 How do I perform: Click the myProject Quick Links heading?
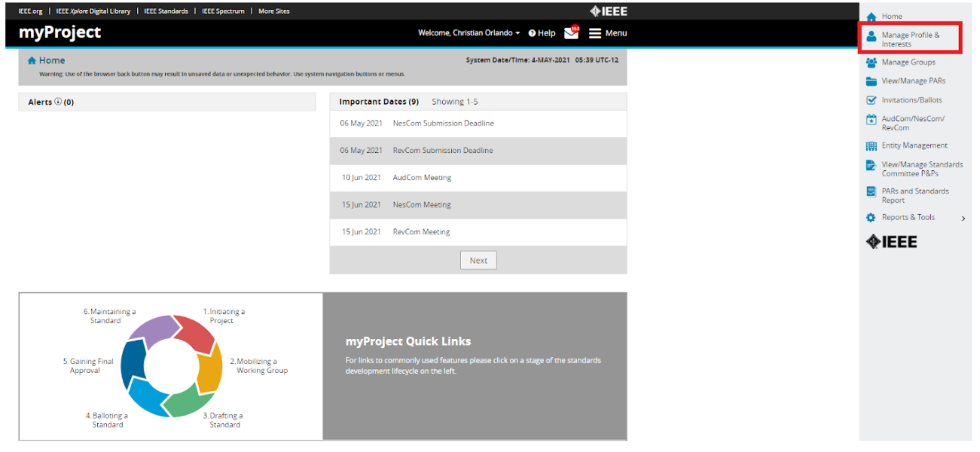408,342
